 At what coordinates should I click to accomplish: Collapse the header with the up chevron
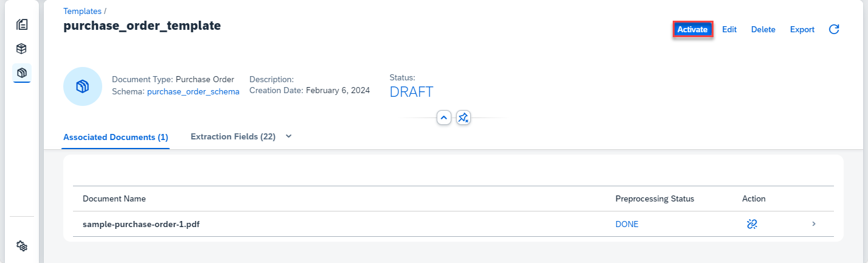(x=444, y=117)
